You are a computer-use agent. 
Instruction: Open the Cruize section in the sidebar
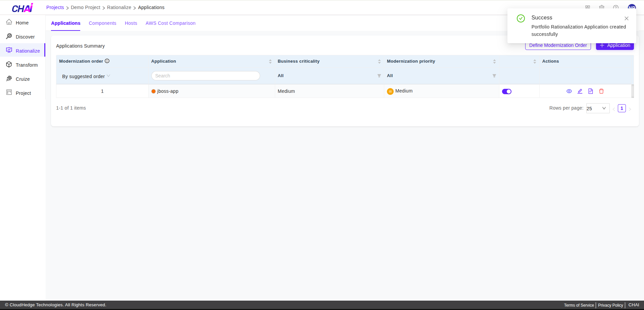pyautogui.click(x=23, y=79)
